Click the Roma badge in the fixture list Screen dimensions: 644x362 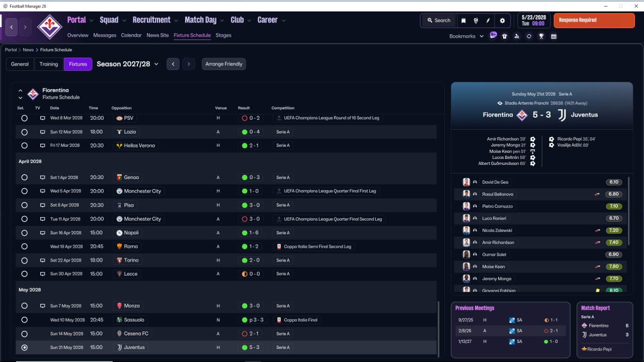pyautogui.click(x=119, y=246)
